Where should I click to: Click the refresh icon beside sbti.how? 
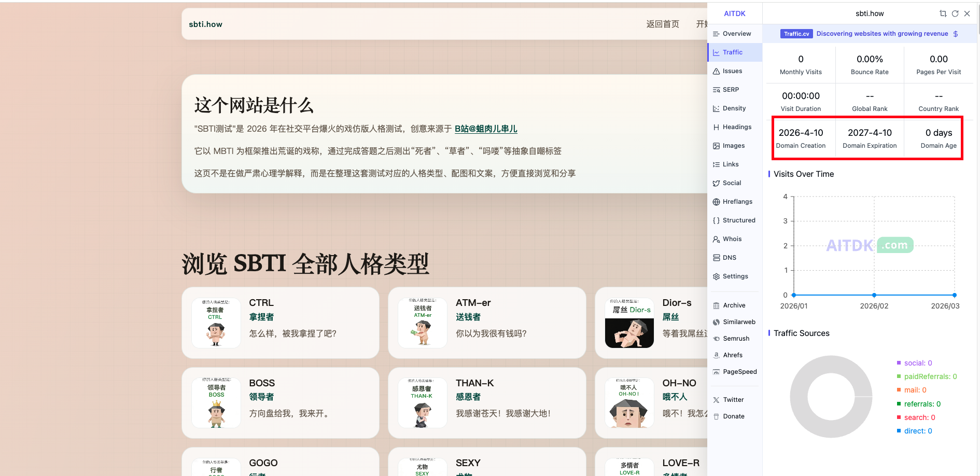click(x=955, y=14)
